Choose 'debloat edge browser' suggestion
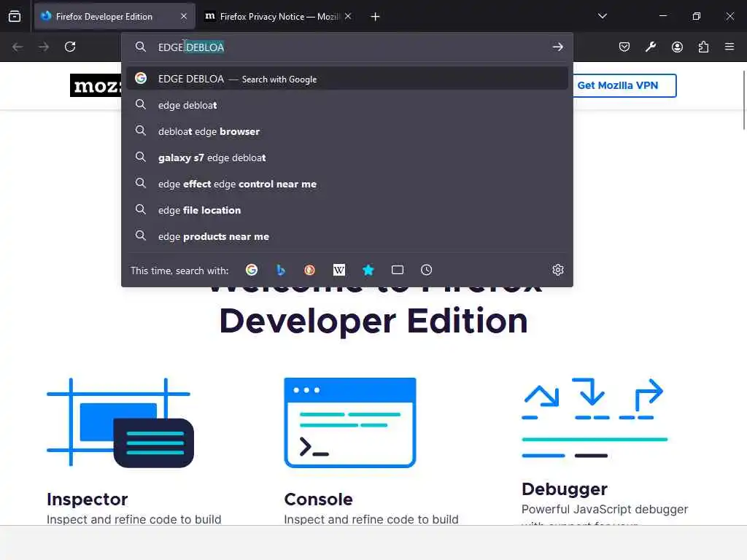747x560 pixels. coord(347,131)
